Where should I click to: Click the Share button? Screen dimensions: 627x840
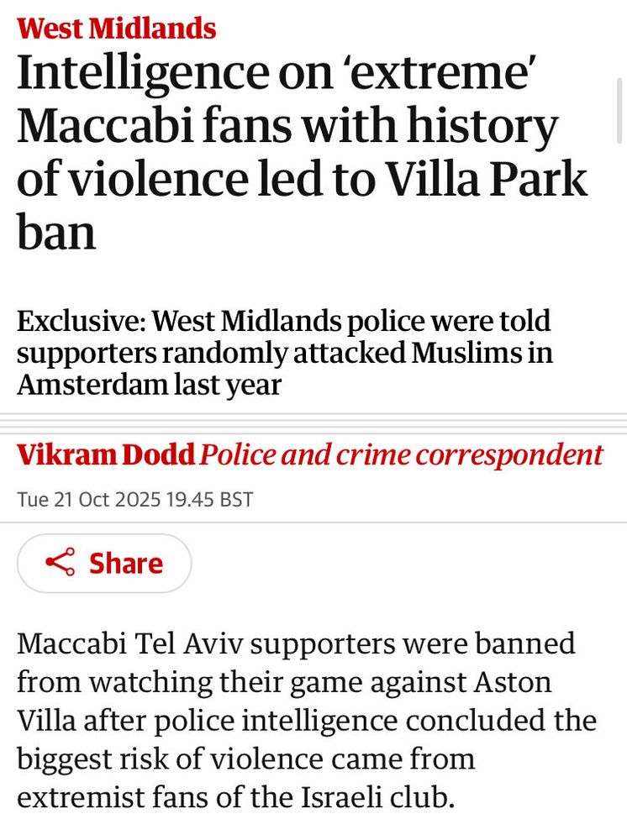104,563
